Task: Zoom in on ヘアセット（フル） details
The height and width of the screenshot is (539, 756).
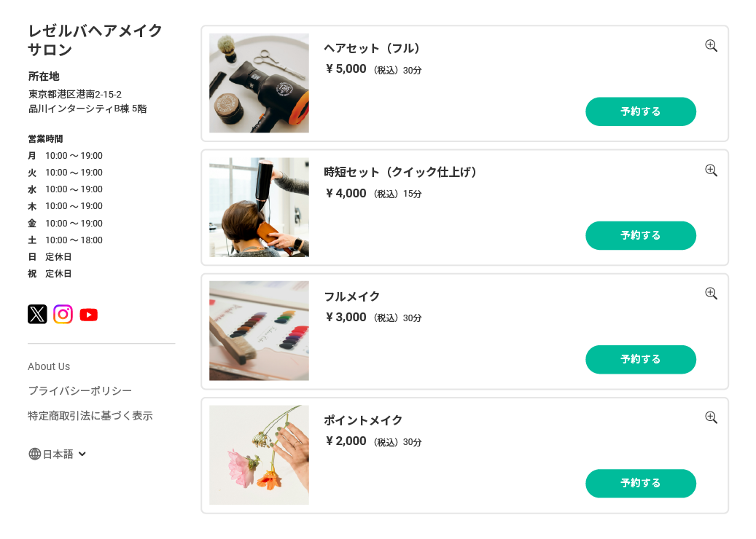Action: tap(711, 46)
